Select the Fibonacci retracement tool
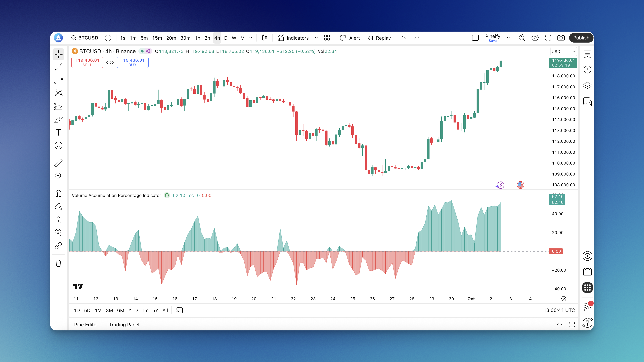 58,80
